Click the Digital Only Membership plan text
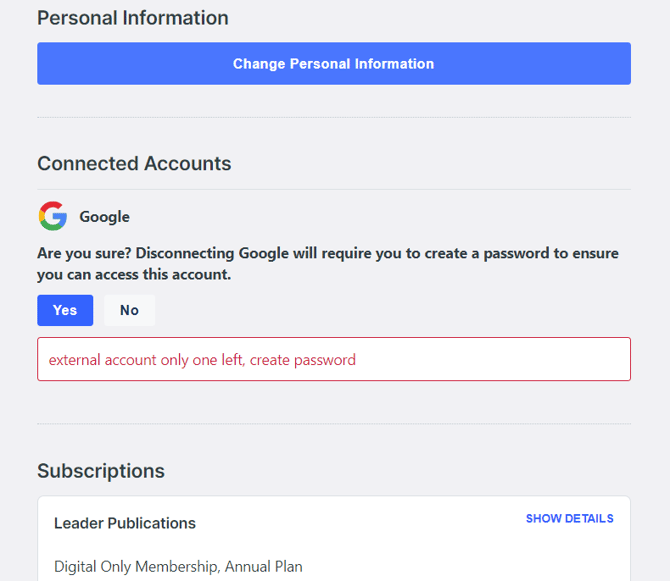The height and width of the screenshot is (581, 670). 178,566
